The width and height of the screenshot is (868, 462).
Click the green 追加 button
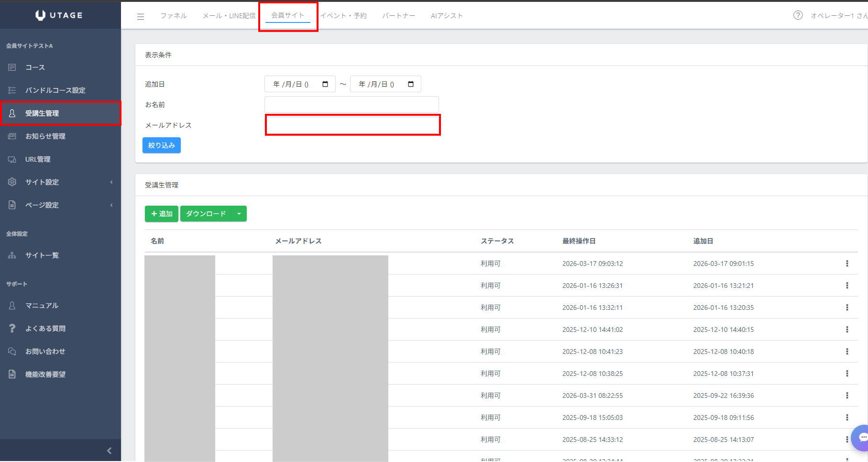[x=162, y=214]
